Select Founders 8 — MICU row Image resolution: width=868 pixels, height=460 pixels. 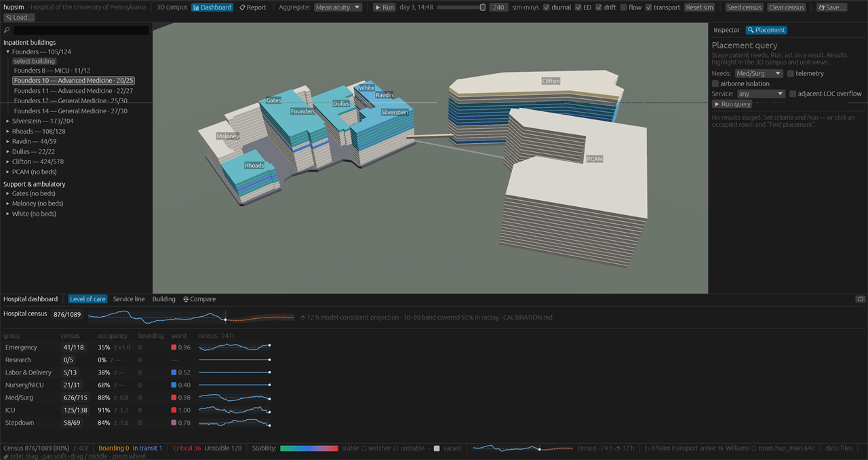click(x=52, y=71)
